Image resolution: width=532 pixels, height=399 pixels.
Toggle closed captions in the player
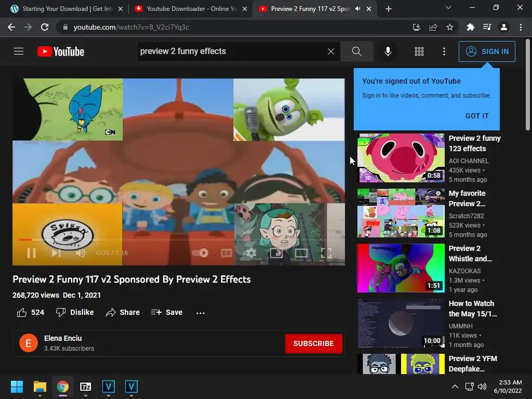(227, 253)
